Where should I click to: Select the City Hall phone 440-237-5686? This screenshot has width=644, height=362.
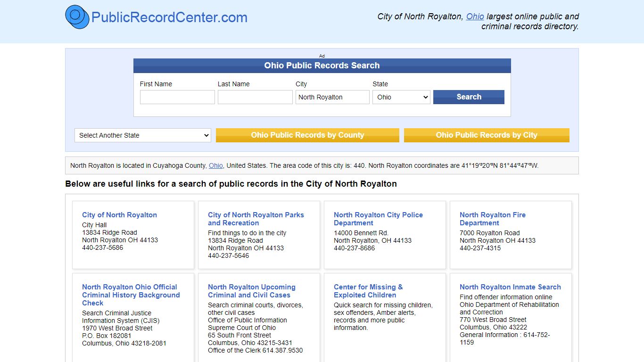coord(102,247)
